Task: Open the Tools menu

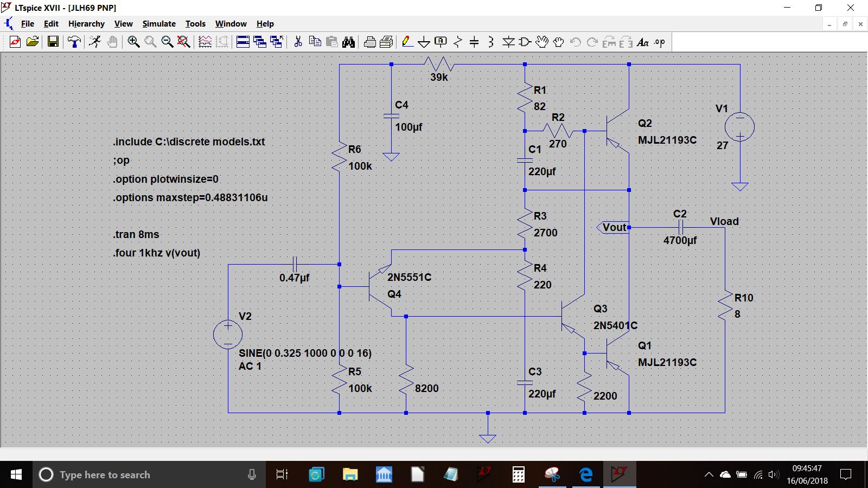Action: (x=195, y=24)
